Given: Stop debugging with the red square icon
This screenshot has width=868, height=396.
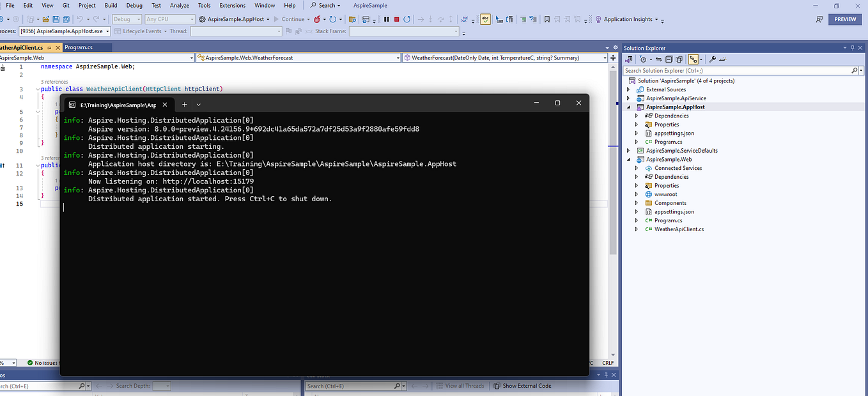Looking at the screenshot, I should [397, 19].
